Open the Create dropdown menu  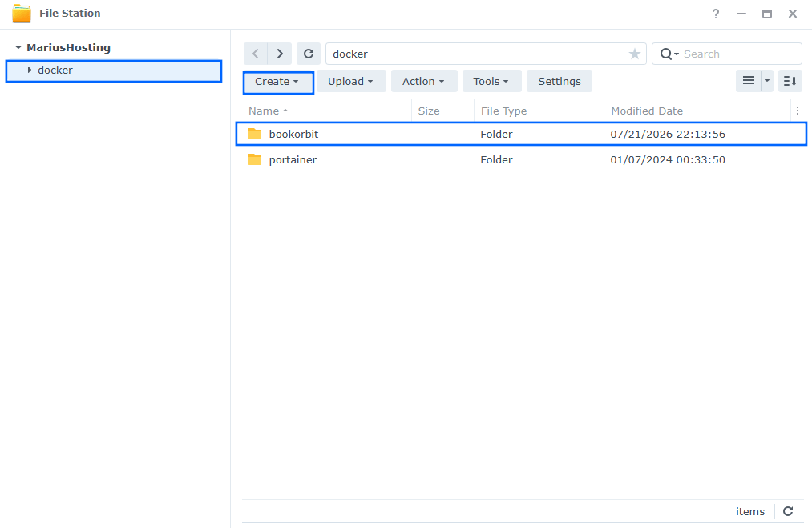pyautogui.click(x=278, y=82)
